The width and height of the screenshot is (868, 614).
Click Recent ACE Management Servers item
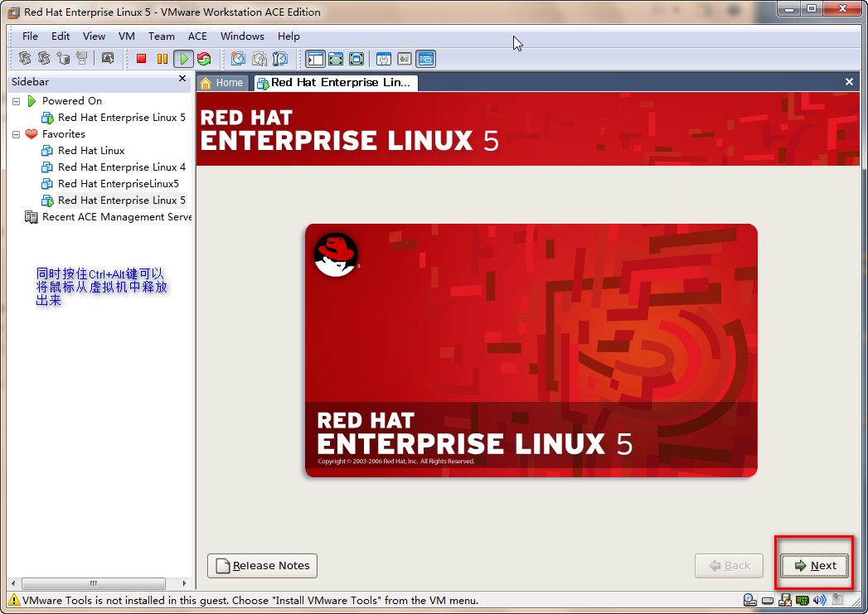tap(109, 217)
